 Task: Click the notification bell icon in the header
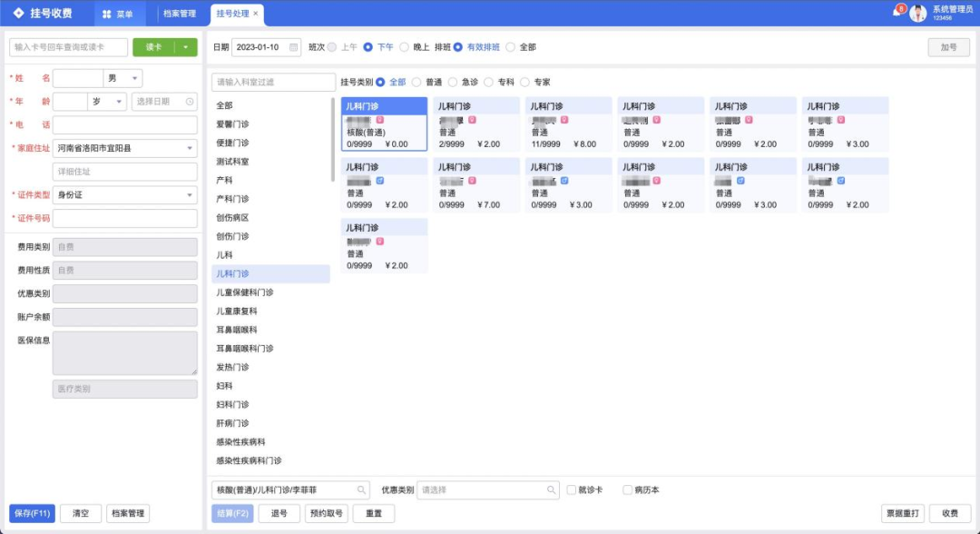898,11
